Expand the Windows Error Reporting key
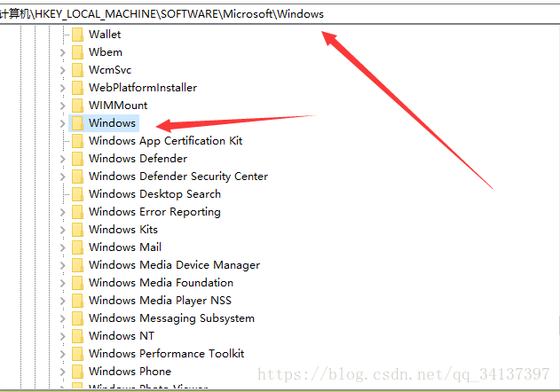This screenshot has height=392, width=560. click(63, 212)
